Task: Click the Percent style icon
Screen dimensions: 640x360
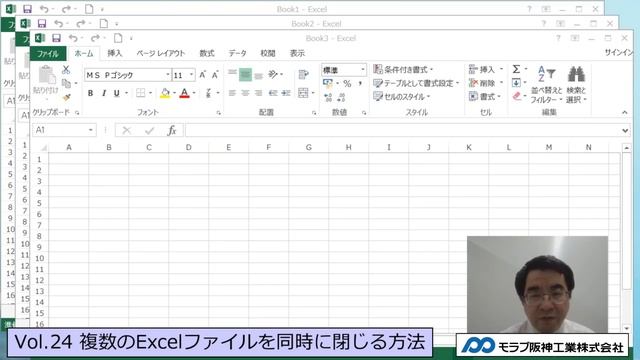Action: (347, 84)
